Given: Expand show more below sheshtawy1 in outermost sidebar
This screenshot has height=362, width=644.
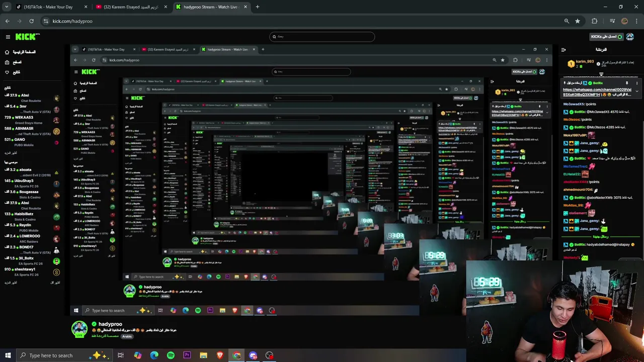Looking at the screenshot, I should (x=11, y=283).
